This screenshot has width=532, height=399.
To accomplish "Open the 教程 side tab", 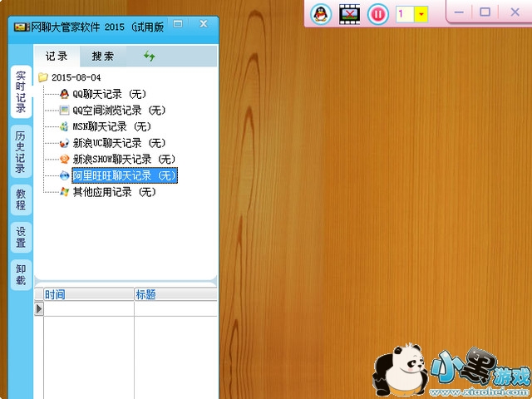I will (x=21, y=199).
